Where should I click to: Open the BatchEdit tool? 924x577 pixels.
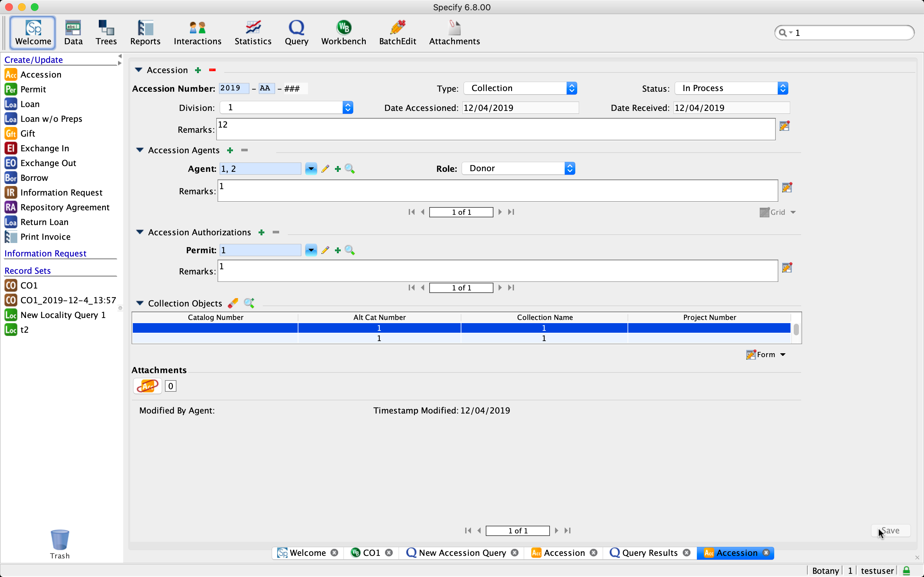click(398, 32)
